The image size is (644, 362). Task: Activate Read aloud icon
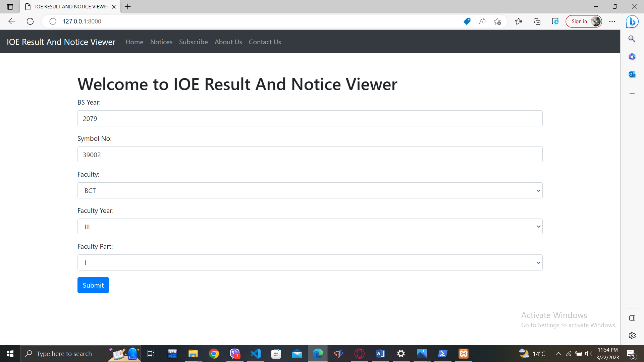pyautogui.click(x=482, y=21)
